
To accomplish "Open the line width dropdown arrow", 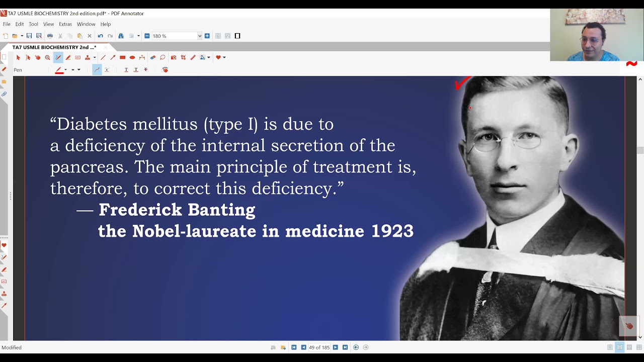I will click(x=79, y=70).
